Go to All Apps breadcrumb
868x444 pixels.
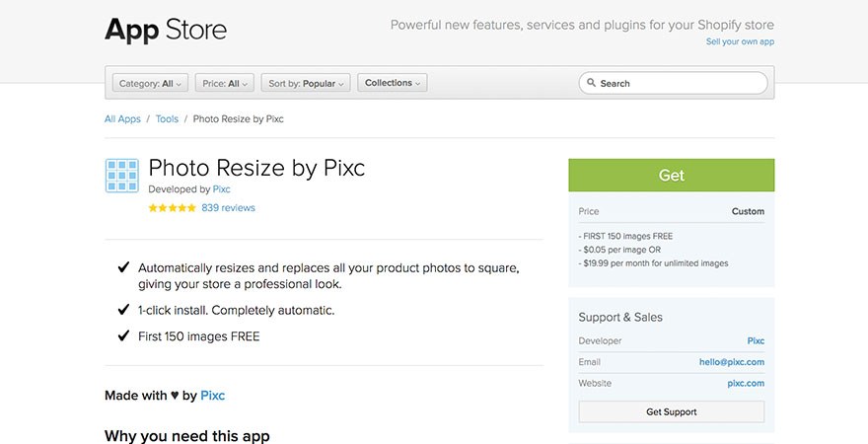tap(122, 119)
